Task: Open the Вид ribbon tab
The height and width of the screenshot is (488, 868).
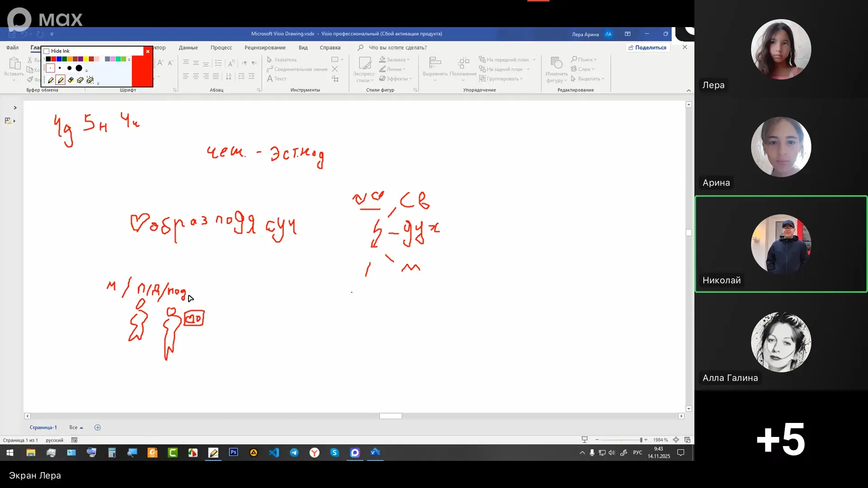Action: coord(303,47)
